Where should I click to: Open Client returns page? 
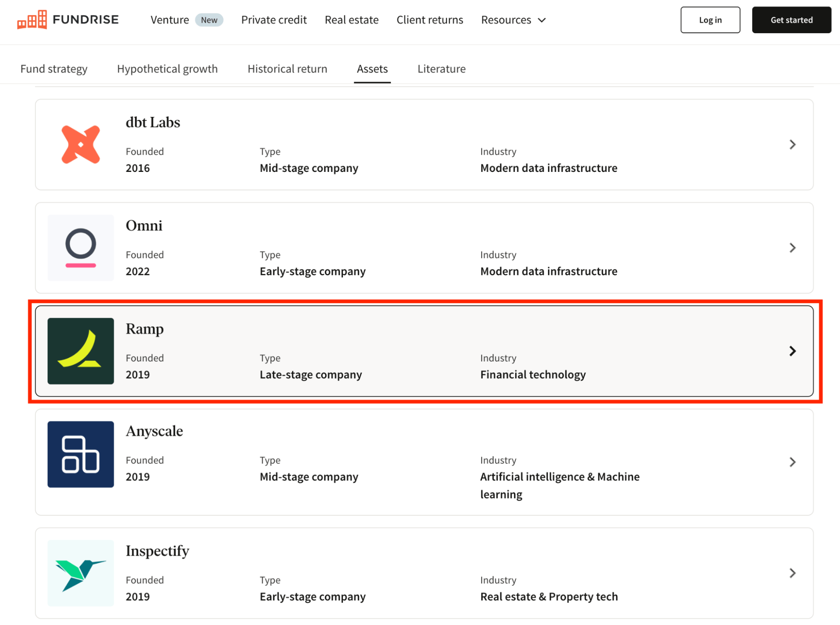pyautogui.click(x=430, y=20)
